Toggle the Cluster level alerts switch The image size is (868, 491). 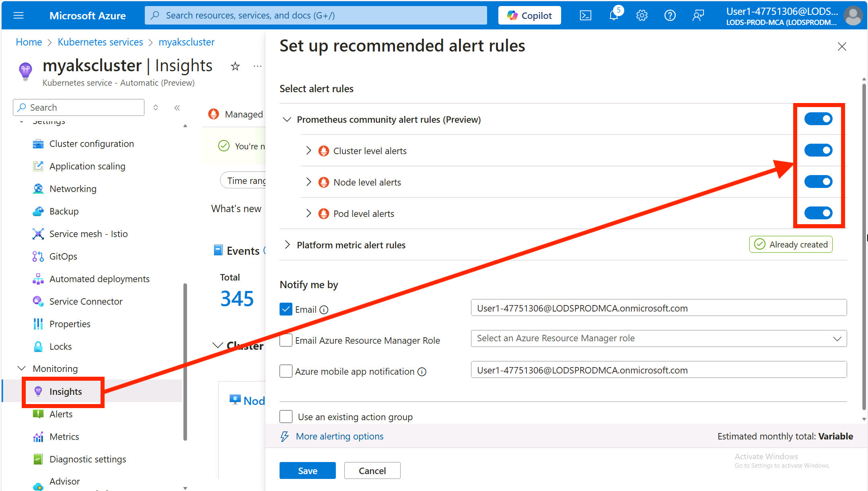click(x=818, y=150)
